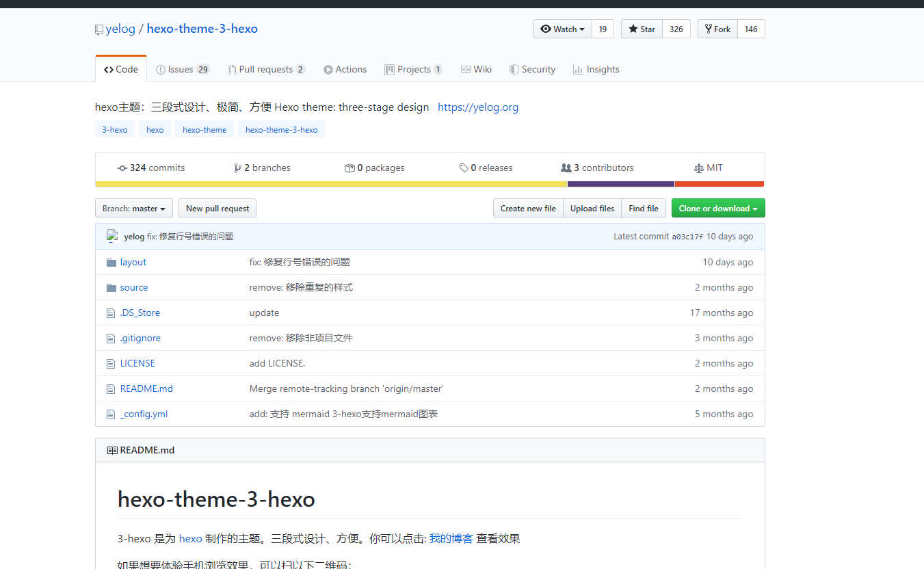Click the layout folder icon
This screenshot has height=569, width=924.
click(111, 263)
